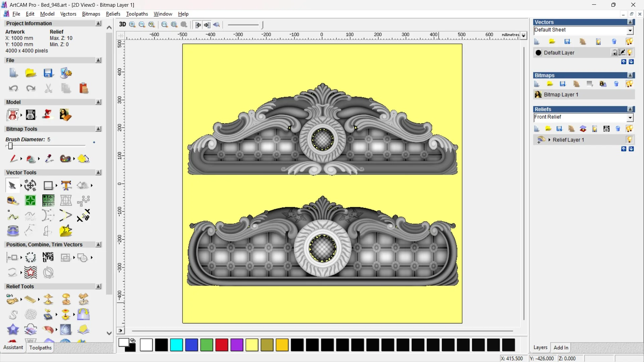Toggle Default Layer visibility lightbulb
The image size is (644, 362).
click(630, 53)
